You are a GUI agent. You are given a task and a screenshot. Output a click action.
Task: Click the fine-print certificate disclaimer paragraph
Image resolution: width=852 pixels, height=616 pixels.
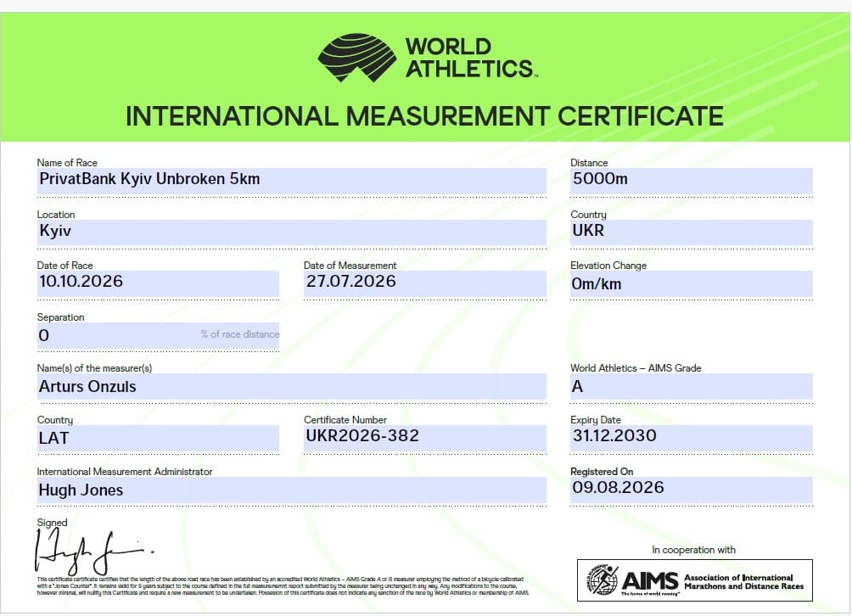point(283,585)
